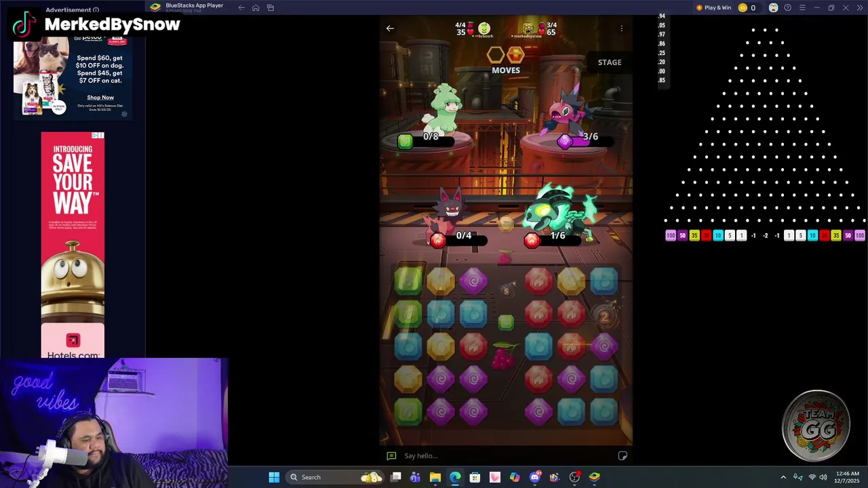This screenshot has width=868, height=488.
Task: Open BlueStacks from the taskbar
Action: click(595, 477)
